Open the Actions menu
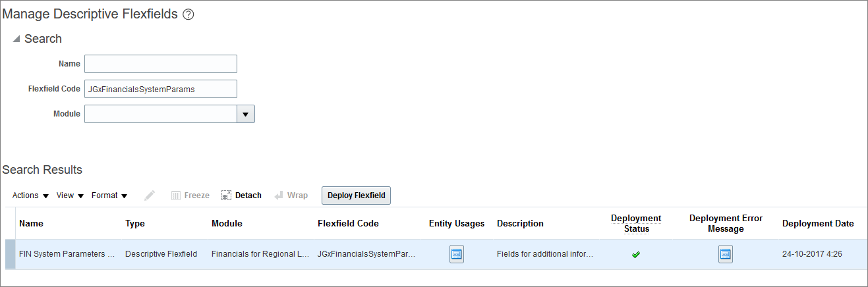The height and width of the screenshot is (287, 868). click(x=30, y=196)
